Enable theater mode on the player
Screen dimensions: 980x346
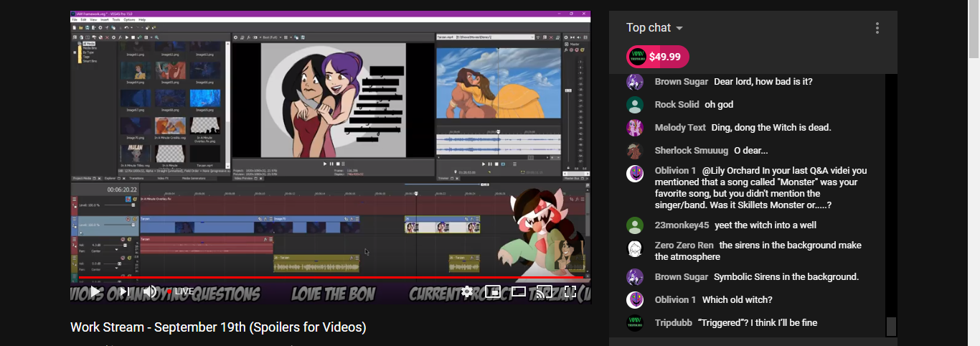pos(519,291)
